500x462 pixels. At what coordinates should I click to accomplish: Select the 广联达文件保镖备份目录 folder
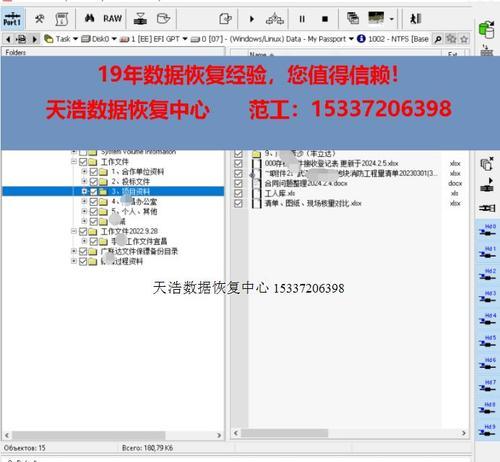click(x=139, y=251)
